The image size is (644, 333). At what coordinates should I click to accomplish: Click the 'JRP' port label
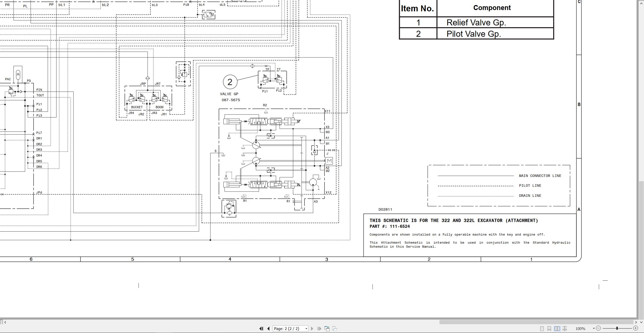(143, 84)
